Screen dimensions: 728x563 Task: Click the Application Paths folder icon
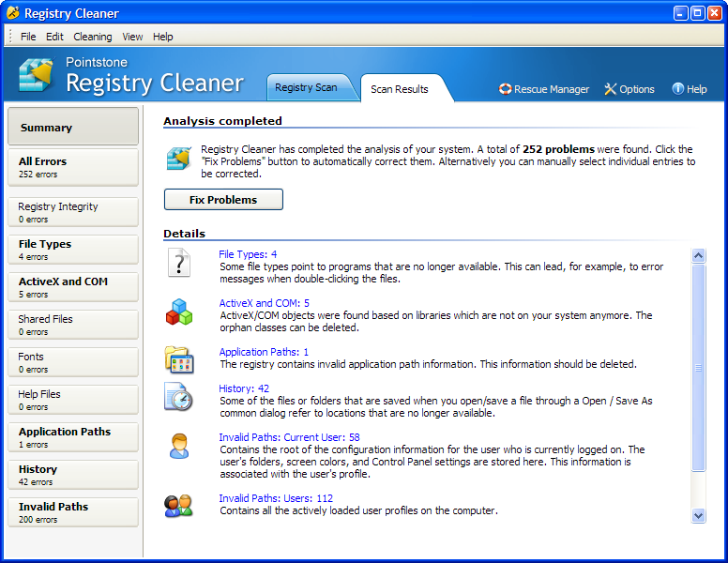point(179,359)
